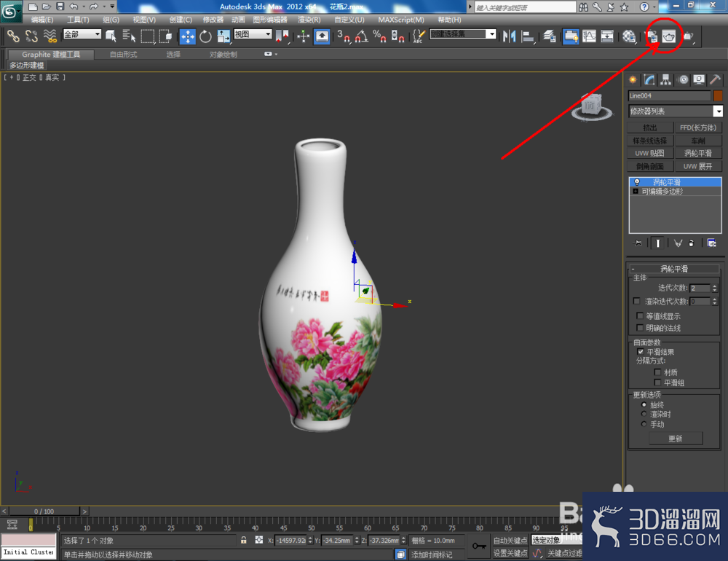Toggle Window/Crossing selection mode
This screenshot has width=728, height=561.
point(165,36)
